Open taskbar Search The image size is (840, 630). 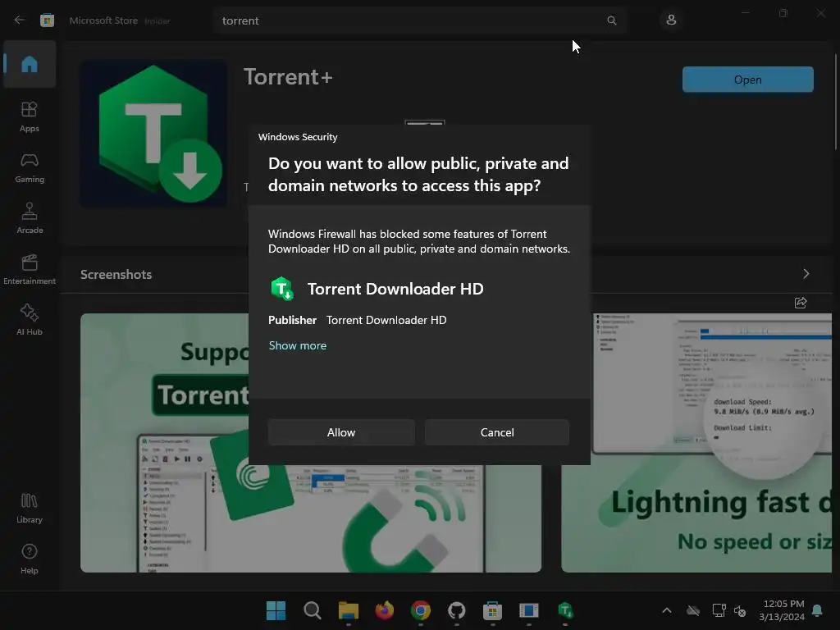click(312, 610)
